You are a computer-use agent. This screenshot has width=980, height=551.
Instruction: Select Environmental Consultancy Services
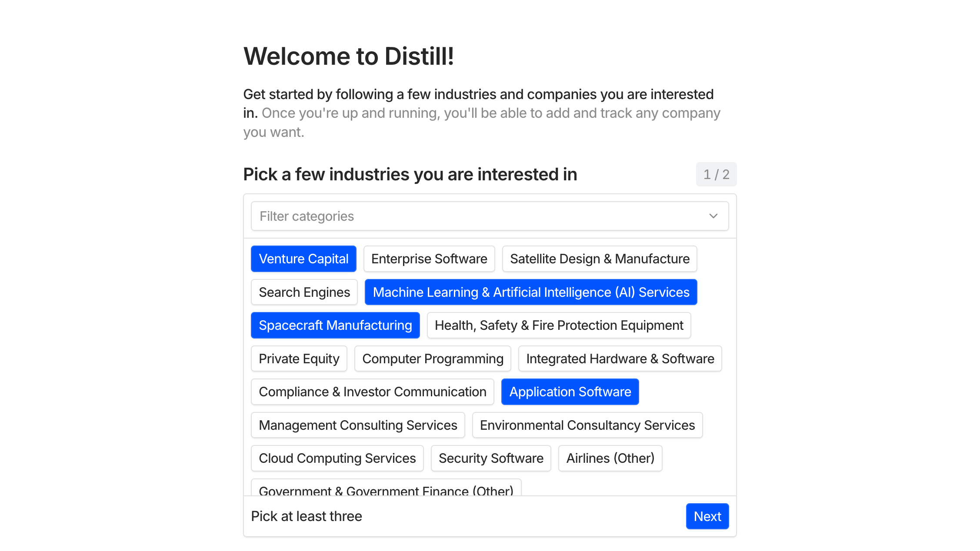[587, 425]
